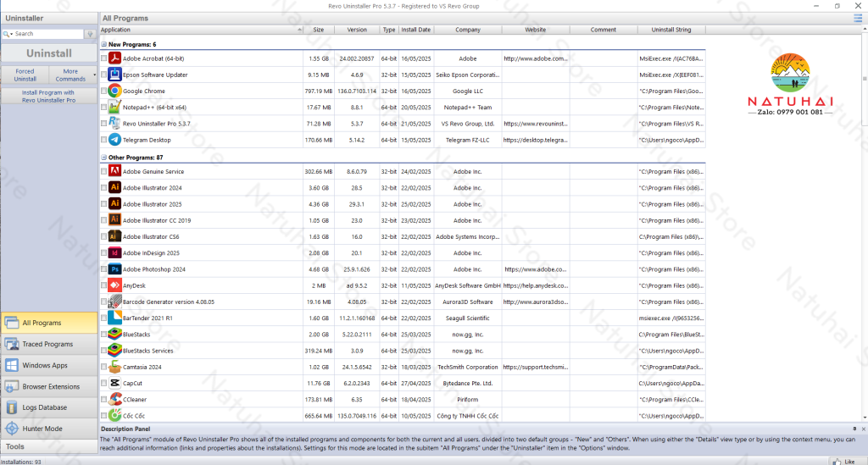Click the Revo Uninstaller Pro row icon
The image size is (868, 465).
point(114,124)
